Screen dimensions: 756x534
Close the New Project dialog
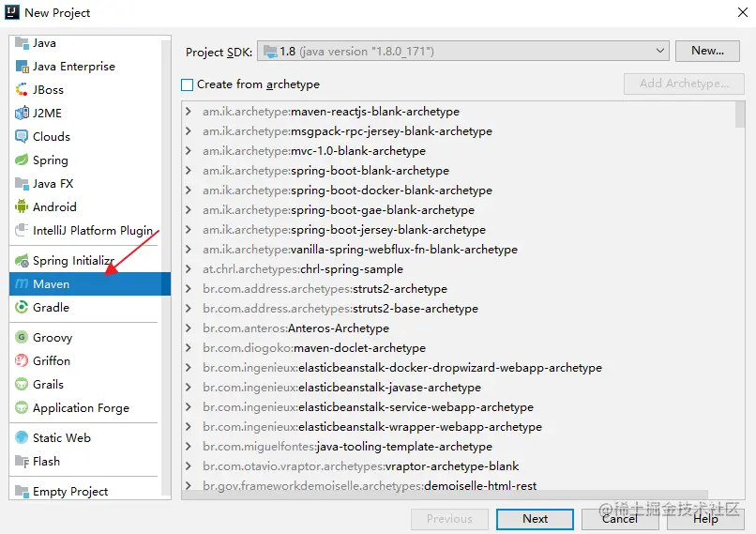pos(743,12)
